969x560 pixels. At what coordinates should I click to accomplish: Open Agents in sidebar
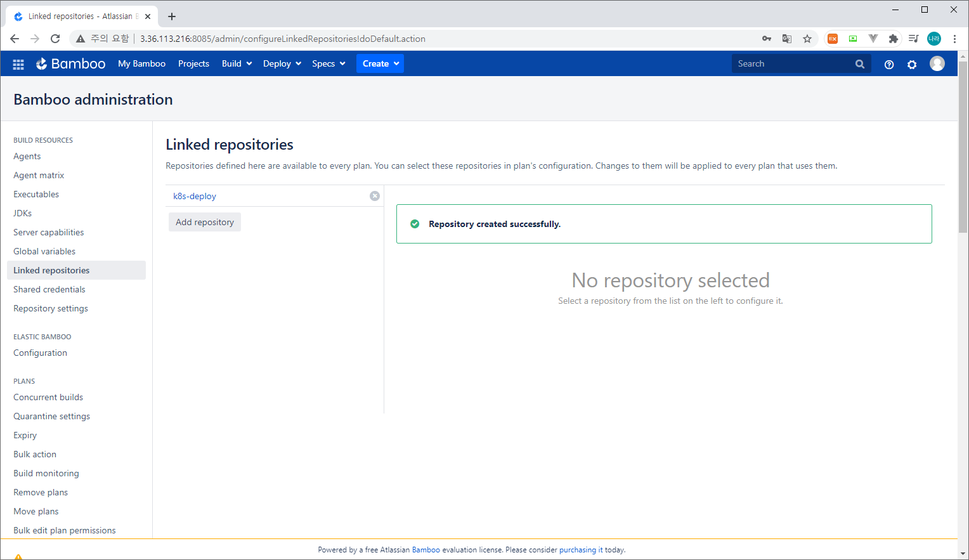coord(27,156)
